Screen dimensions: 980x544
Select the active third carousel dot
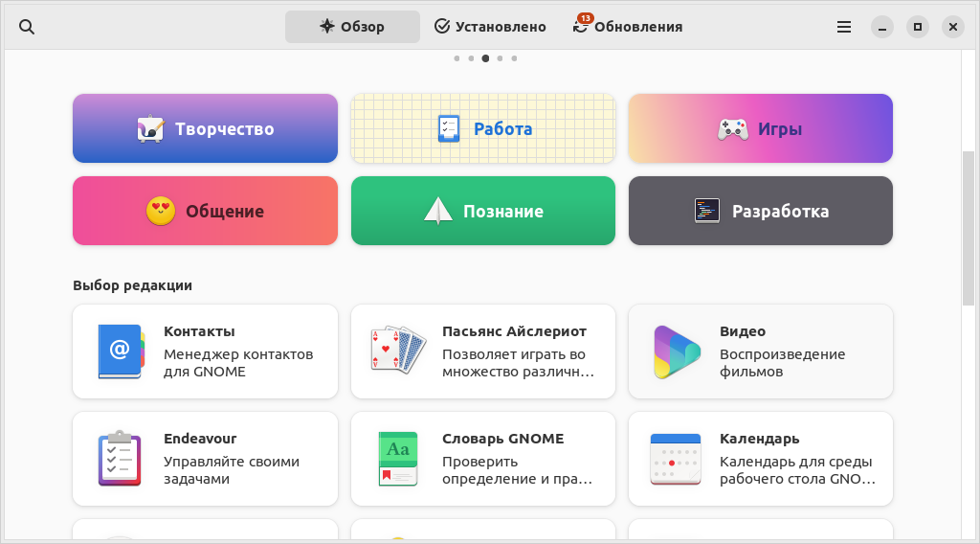[x=485, y=58]
